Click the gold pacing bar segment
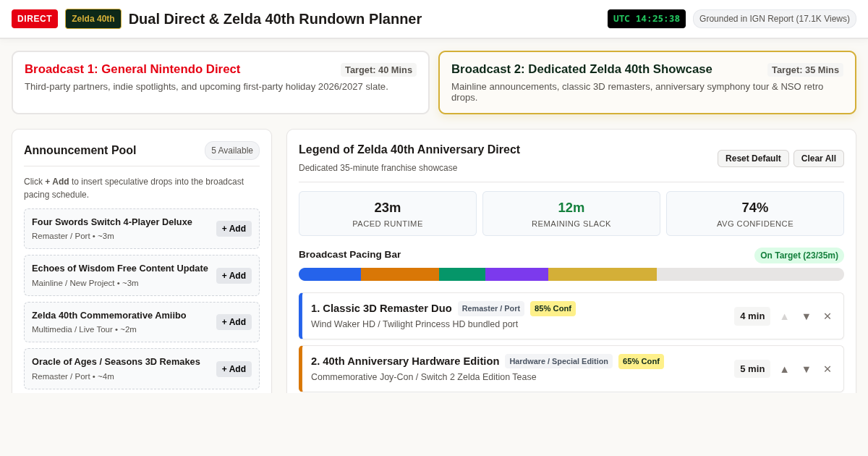Image resolution: width=868 pixels, height=456 pixels. coord(603,274)
